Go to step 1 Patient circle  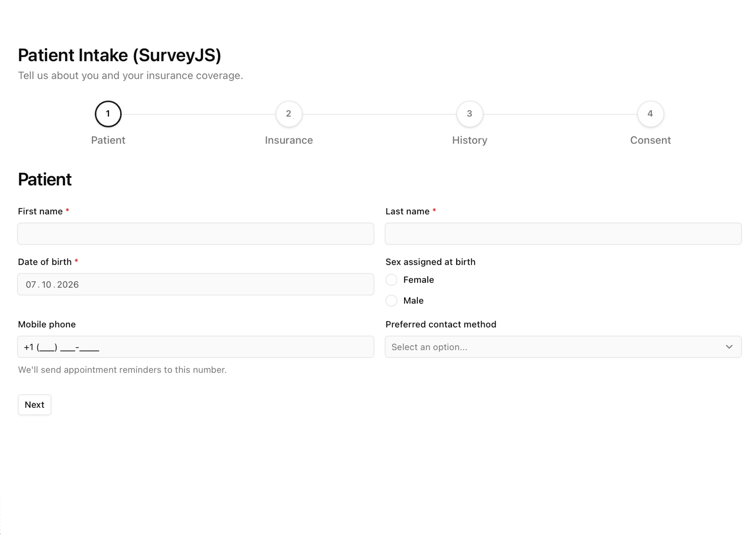pyautogui.click(x=108, y=114)
